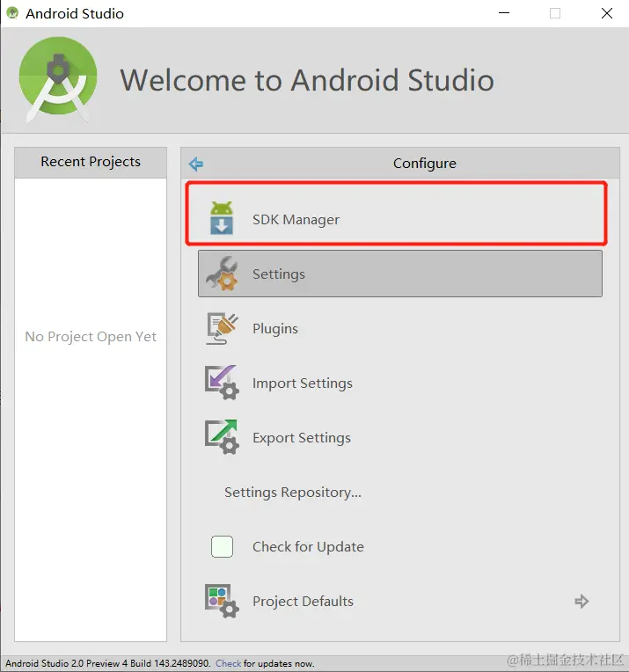Click the Project Defaults shapes icon
629x672 pixels.
click(222, 601)
